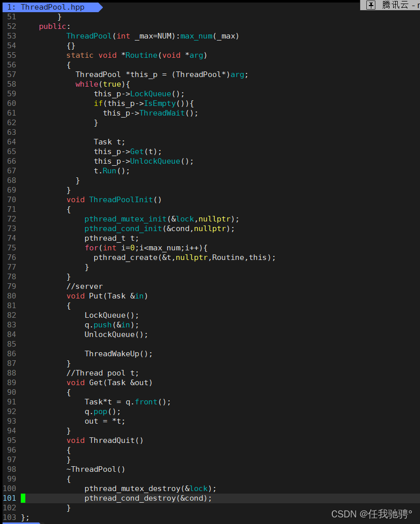Click 'out = *t;' on line 93
420x524 pixels.
pos(105,422)
